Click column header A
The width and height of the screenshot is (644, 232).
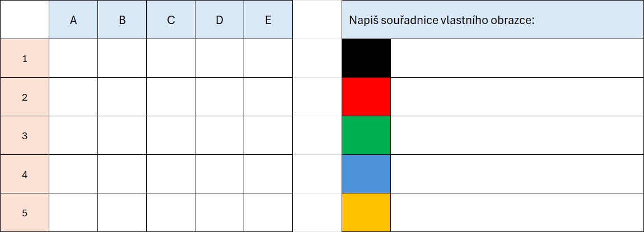pos(73,20)
